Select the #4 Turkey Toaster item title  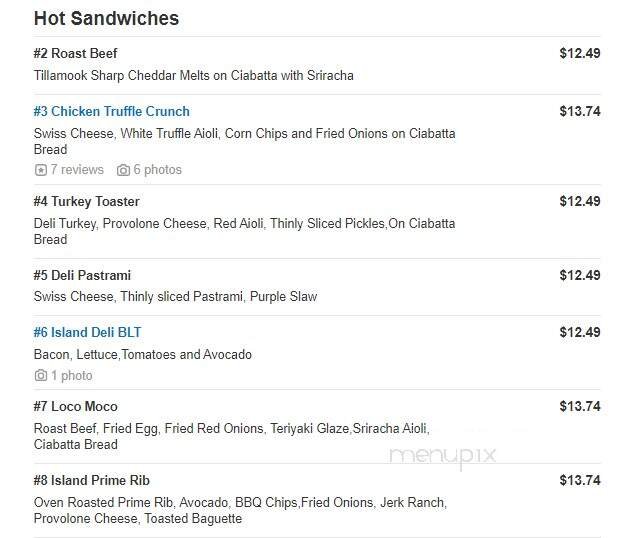[x=86, y=201]
